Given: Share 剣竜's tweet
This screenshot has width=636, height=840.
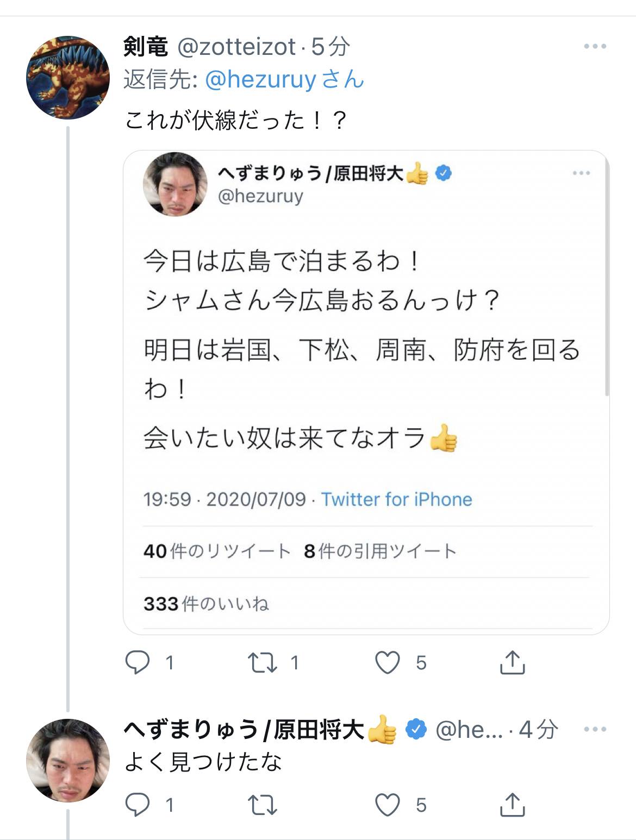Looking at the screenshot, I should pyautogui.click(x=512, y=662).
